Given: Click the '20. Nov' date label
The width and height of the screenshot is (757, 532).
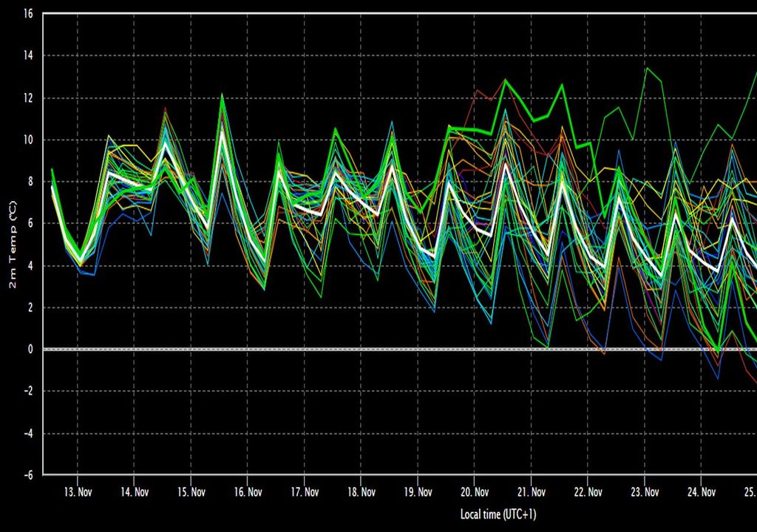Looking at the screenshot, I should [x=475, y=492].
